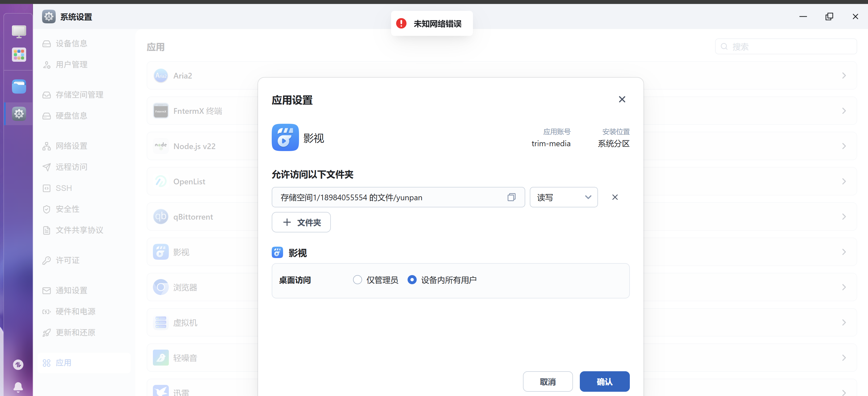Remove the yunpan folder entry with X

(614, 197)
